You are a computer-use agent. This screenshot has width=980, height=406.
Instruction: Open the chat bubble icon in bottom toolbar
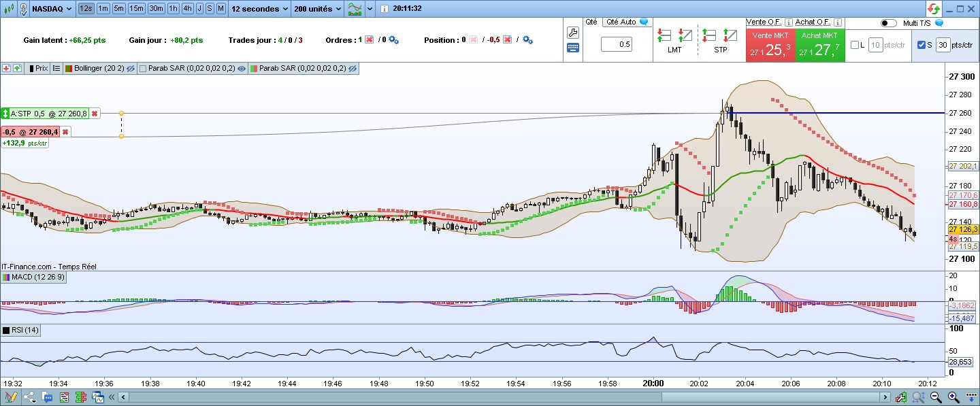click(47, 397)
